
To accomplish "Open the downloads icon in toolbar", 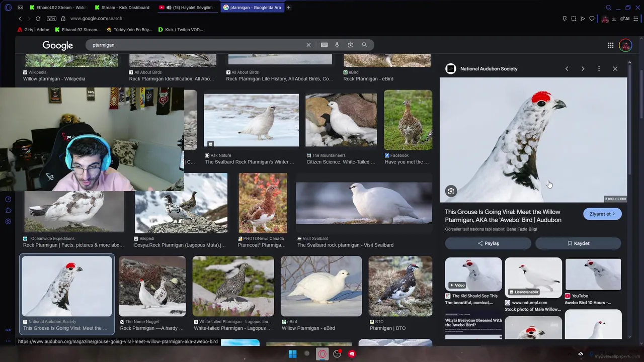I will point(614,19).
